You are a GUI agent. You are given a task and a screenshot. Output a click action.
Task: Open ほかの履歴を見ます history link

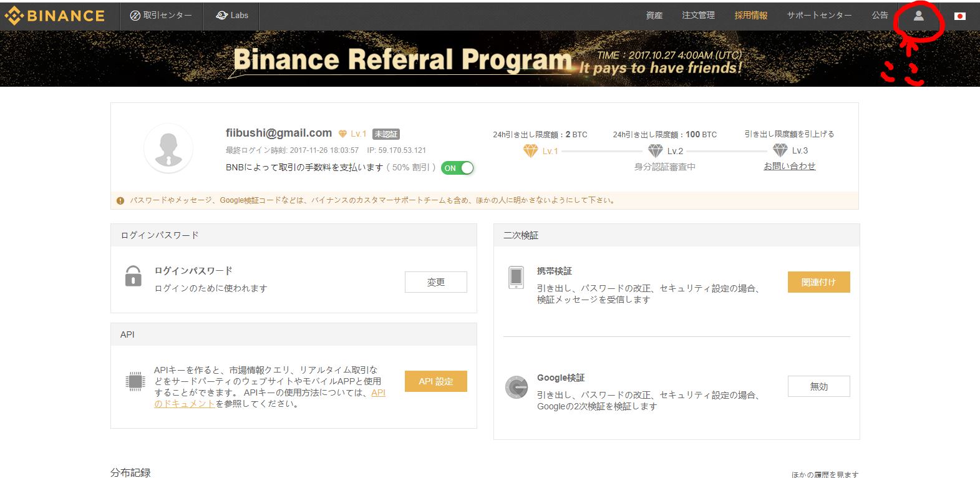pos(825,474)
